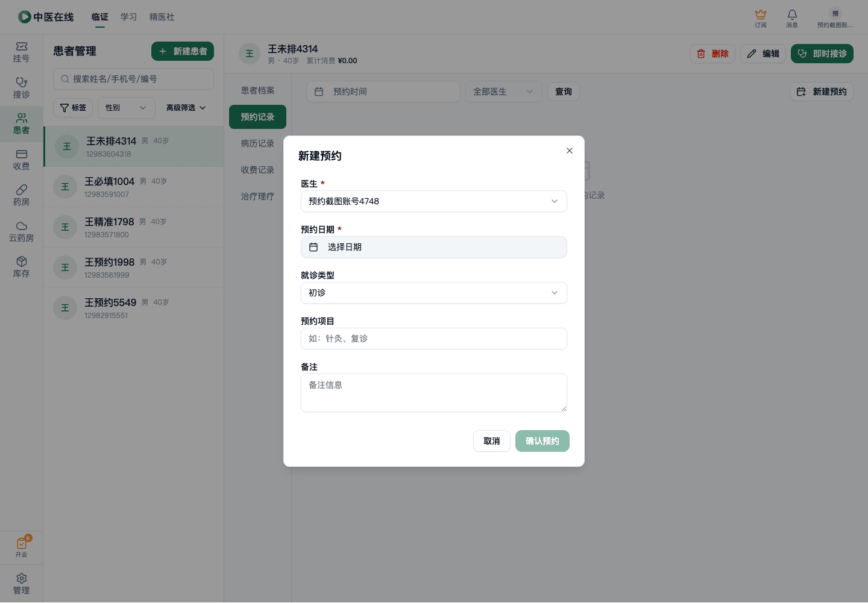This screenshot has height=603, width=868.
Task: Click the 编辑 edit button
Action: click(763, 54)
